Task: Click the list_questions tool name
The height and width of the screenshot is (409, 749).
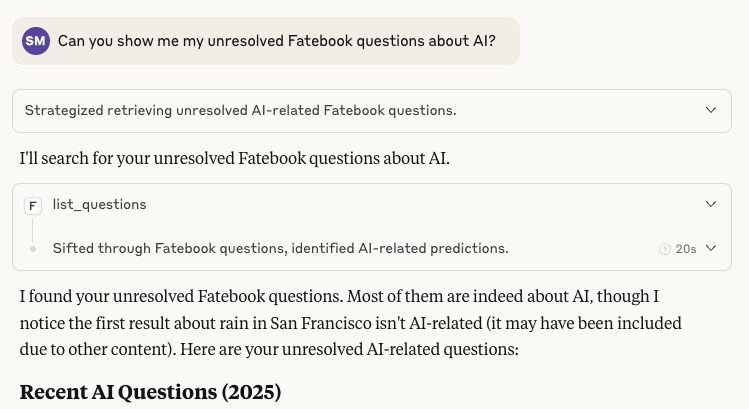Action: [99, 204]
